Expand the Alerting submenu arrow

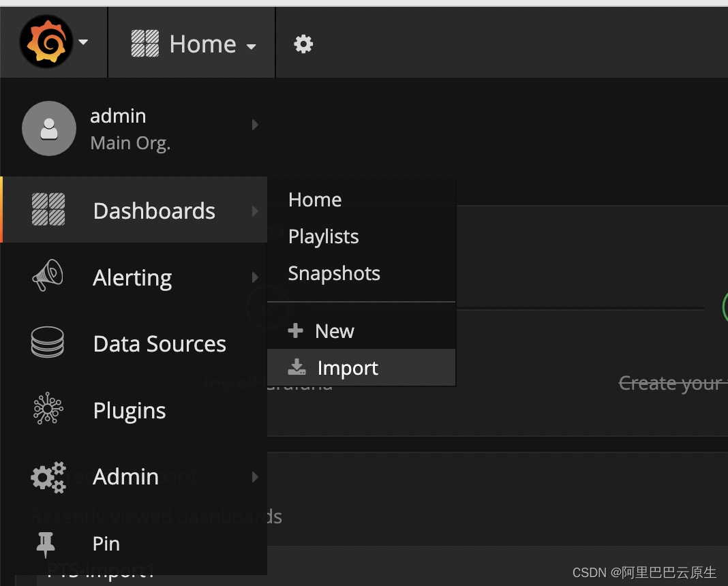pyautogui.click(x=255, y=277)
